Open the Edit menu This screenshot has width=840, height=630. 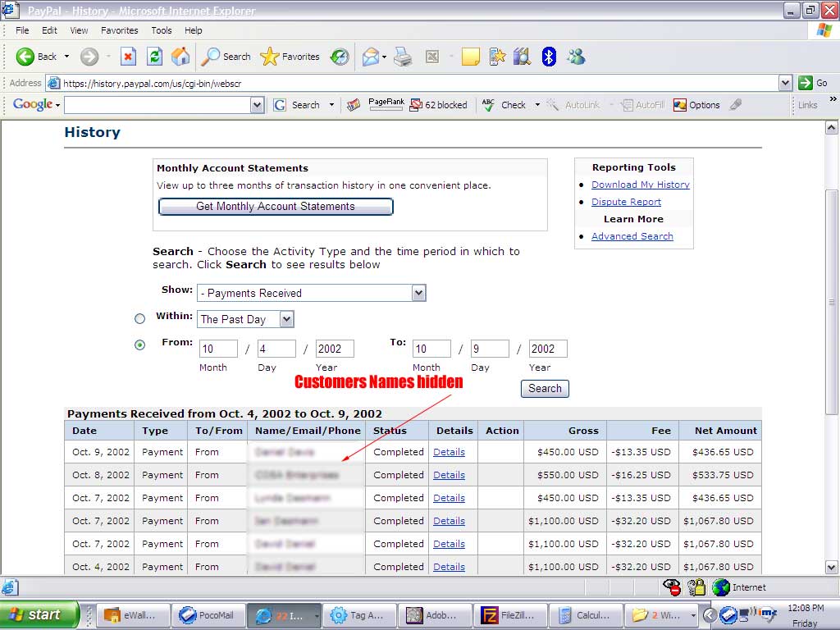(x=49, y=30)
